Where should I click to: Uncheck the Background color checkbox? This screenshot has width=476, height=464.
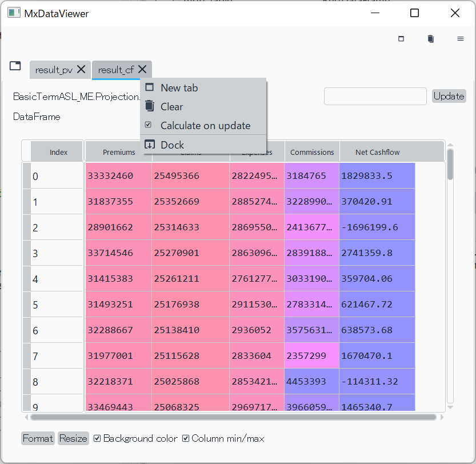point(97,438)
